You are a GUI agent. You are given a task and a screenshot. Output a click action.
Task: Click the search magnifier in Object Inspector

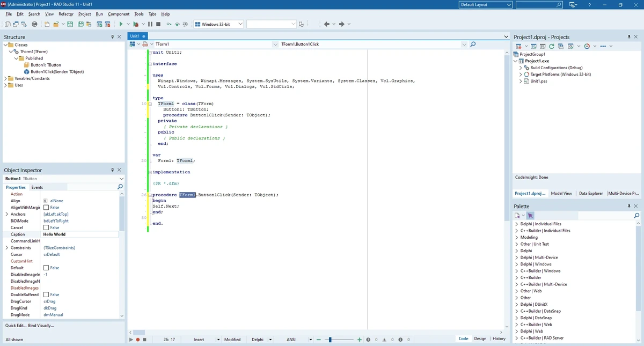[x=120, y=187]
